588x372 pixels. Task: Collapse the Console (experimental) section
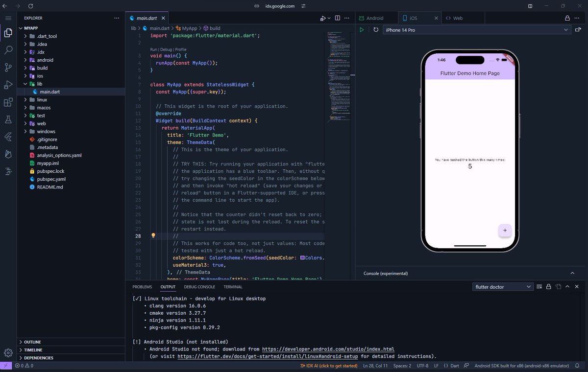572,273
